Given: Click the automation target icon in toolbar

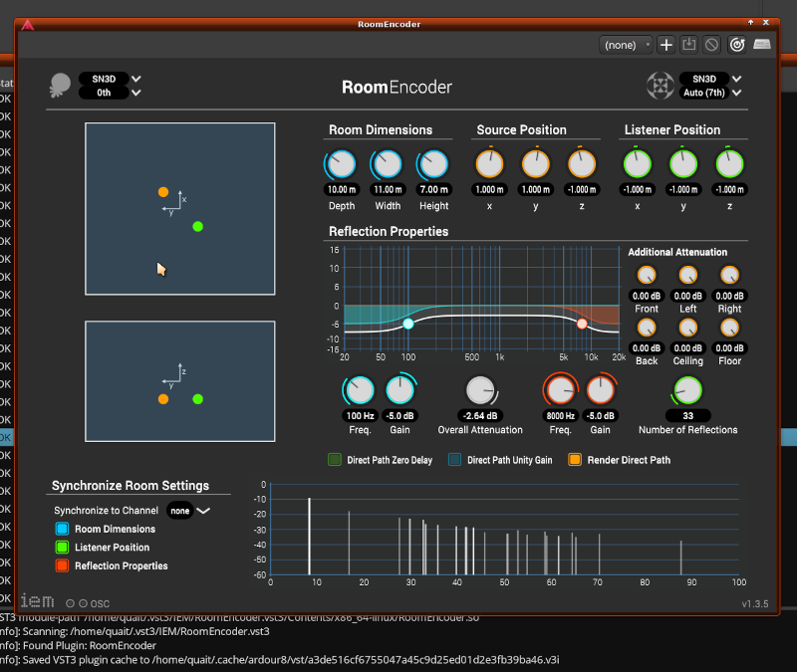Looking at the screenshot, I should (737, 45).
